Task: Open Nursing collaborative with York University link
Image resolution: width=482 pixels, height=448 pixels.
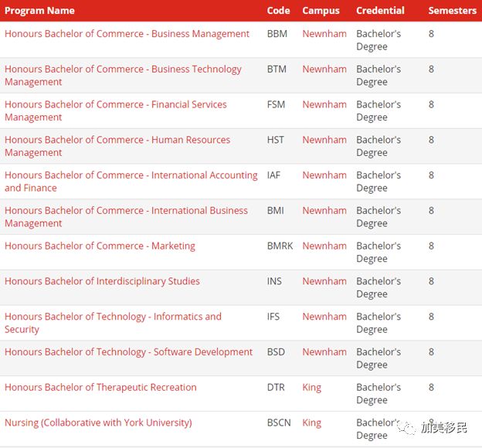Action: pyautogui.click(x=98, y=423)
